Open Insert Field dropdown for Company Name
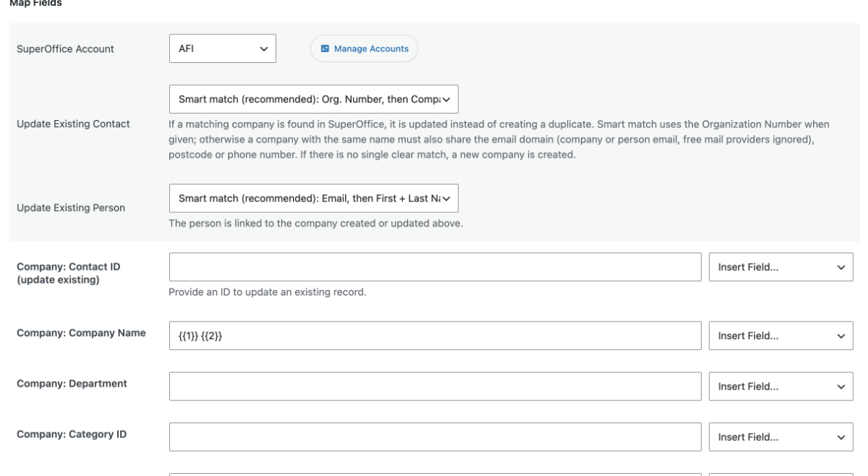 point(781,335)
